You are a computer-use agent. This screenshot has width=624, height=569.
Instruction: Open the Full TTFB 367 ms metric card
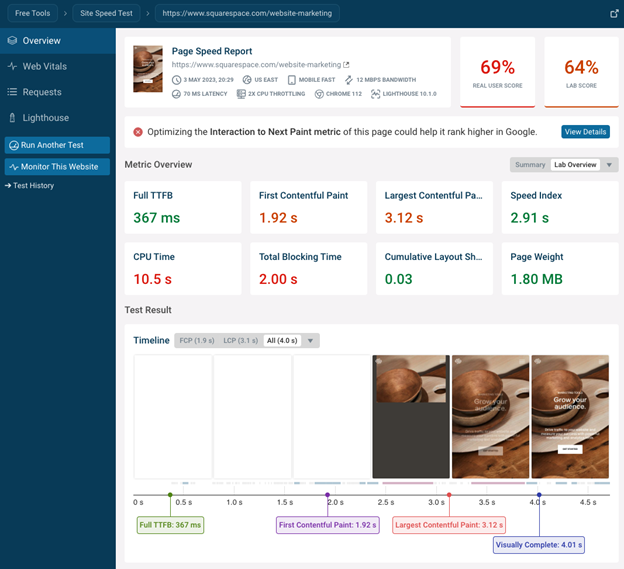click(183, 207)
